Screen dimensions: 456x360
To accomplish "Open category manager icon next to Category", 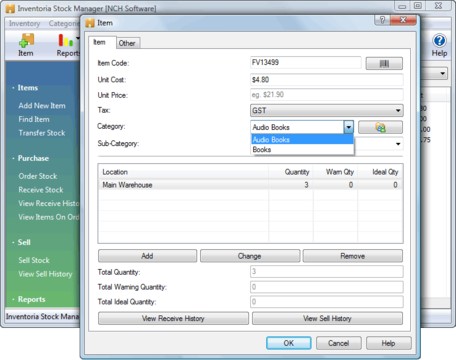I will pyautogui.click(x=380, y=127).
